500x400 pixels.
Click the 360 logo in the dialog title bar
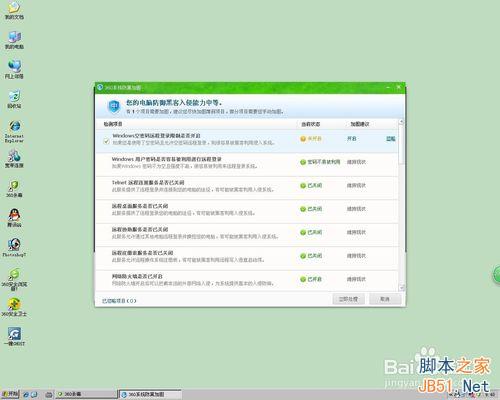coord(100,87)
